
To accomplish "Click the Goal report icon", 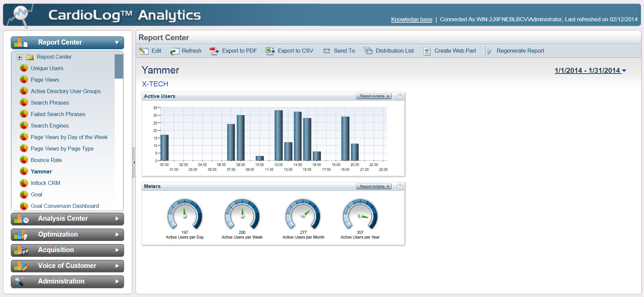I will [24, 194].
